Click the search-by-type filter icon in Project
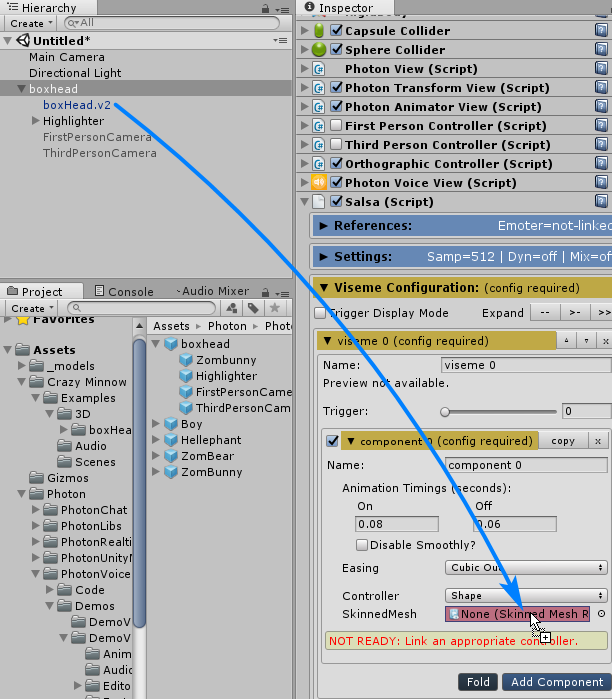The height and width of the screenshot is (699, 612). (232, 308)
